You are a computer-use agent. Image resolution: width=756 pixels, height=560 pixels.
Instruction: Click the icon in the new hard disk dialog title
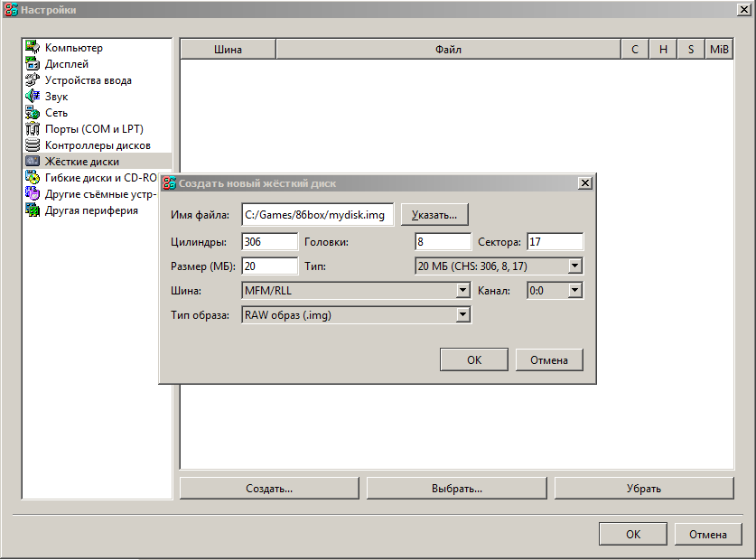[x=169, y=183]
